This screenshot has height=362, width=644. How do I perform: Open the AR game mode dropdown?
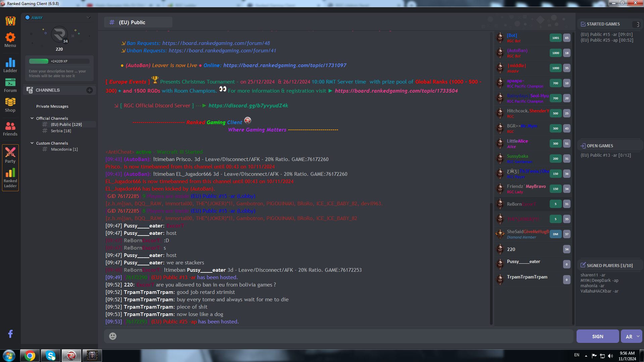pos(632,337)
